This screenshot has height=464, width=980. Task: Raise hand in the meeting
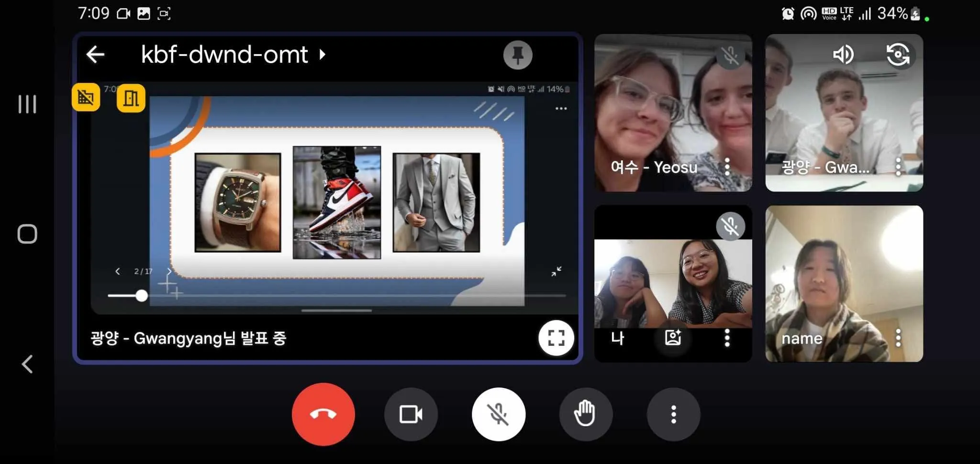pyautogui.click(x=585, y=414)
